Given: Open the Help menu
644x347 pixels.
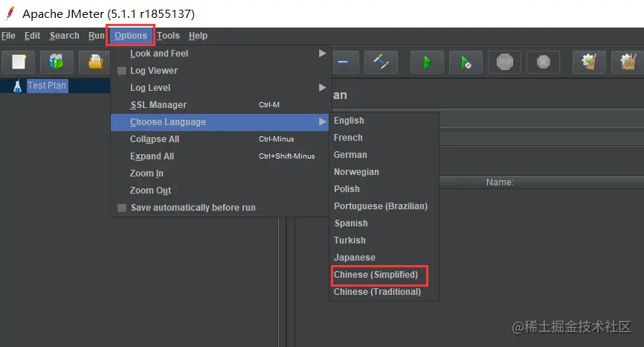Looking at the screenshot, I should tap(198, 36).
